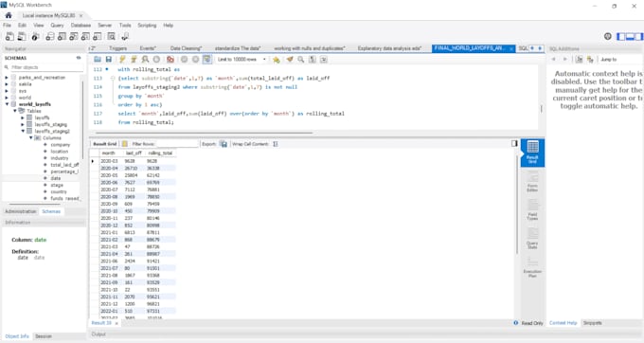The image size is (644, 343).
Task: Collapse code fold on line 113
Action: pos(112,78)
